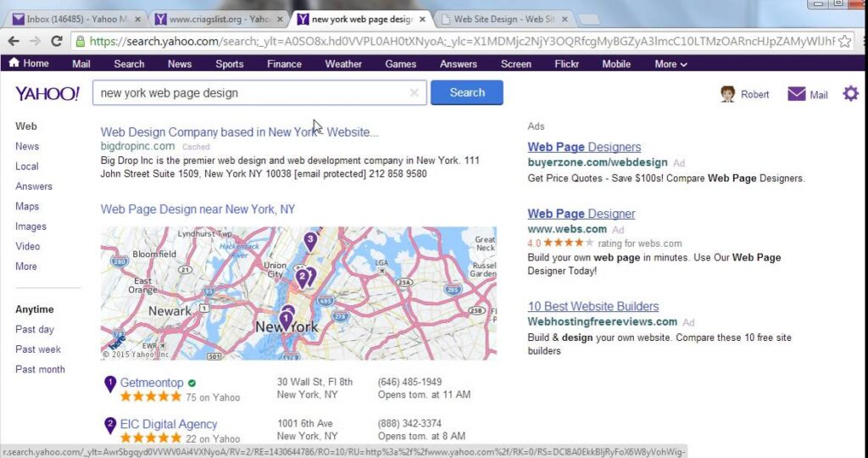This screenshot has height=458, width=868.
Task: Switch to the Inbox Yahoo Mail tab
Action: pyautogui.click(x=77, y=20)
